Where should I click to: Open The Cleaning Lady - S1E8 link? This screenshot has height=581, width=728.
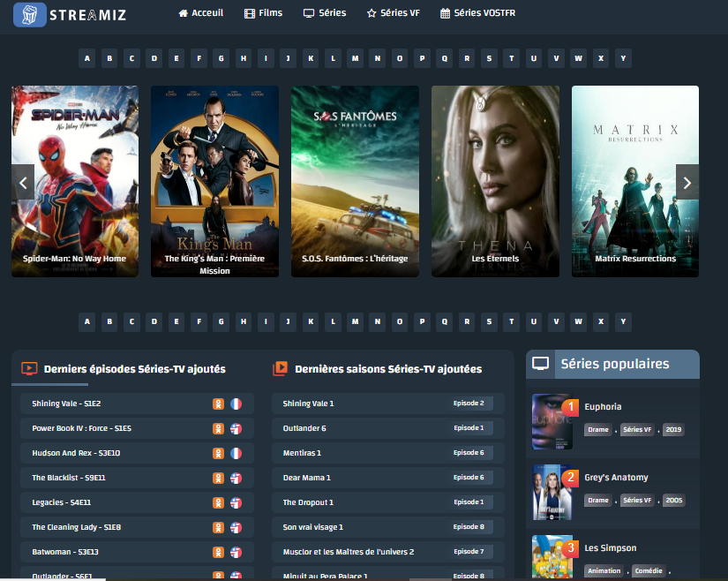76,527
